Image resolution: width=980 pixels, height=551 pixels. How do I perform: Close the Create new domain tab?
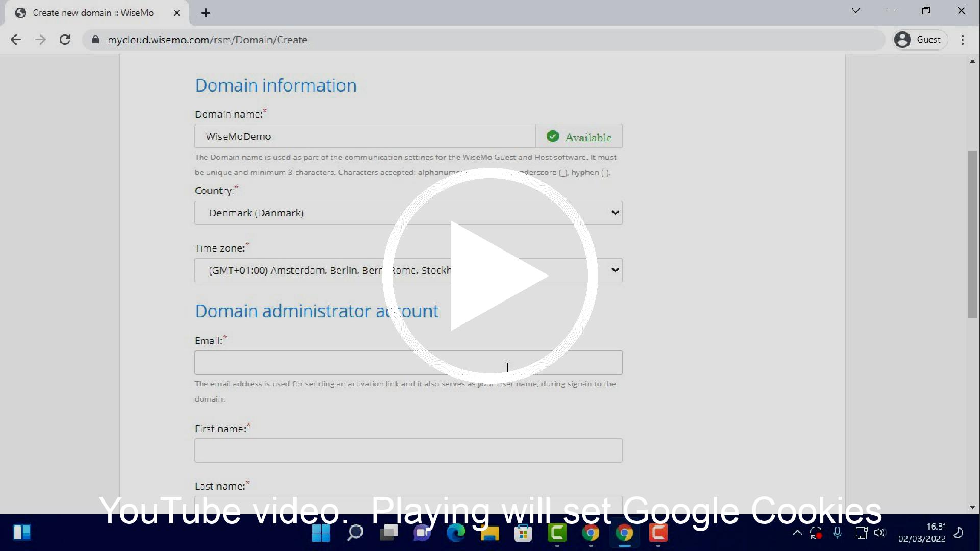(177, 13)
